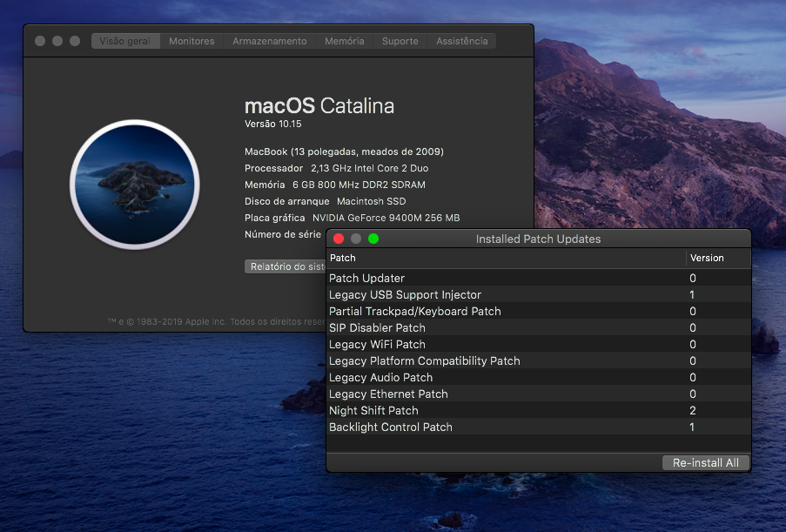Click the Disco de arranque Macintosh SSD line
Screen dimensions: 786x532
click(x=326, y=201)
